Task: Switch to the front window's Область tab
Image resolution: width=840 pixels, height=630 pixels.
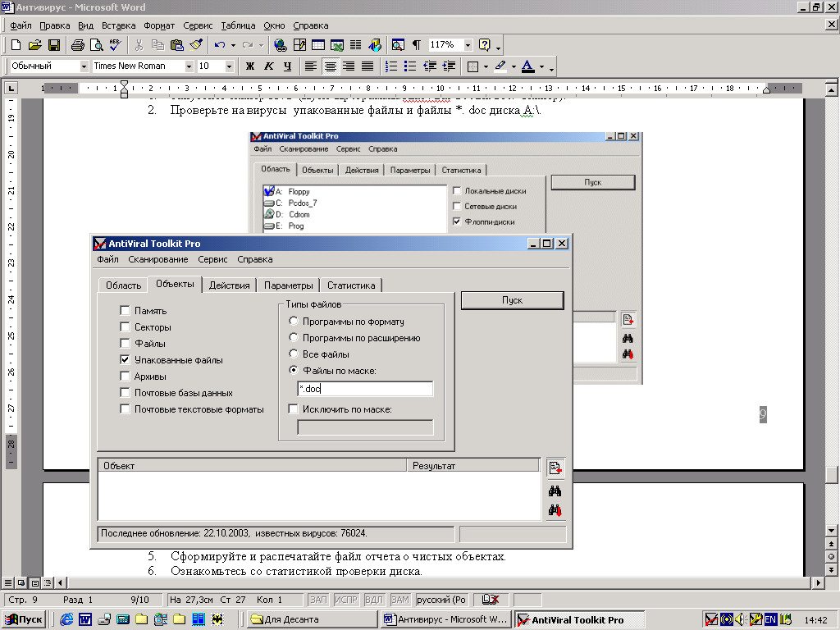Action: tap(123, 285)
